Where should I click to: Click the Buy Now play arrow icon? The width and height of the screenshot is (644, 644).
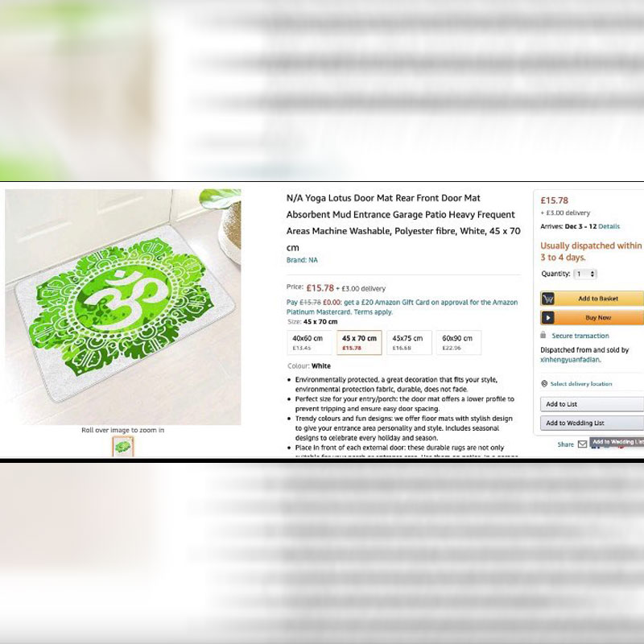click(x=547, y=317)
